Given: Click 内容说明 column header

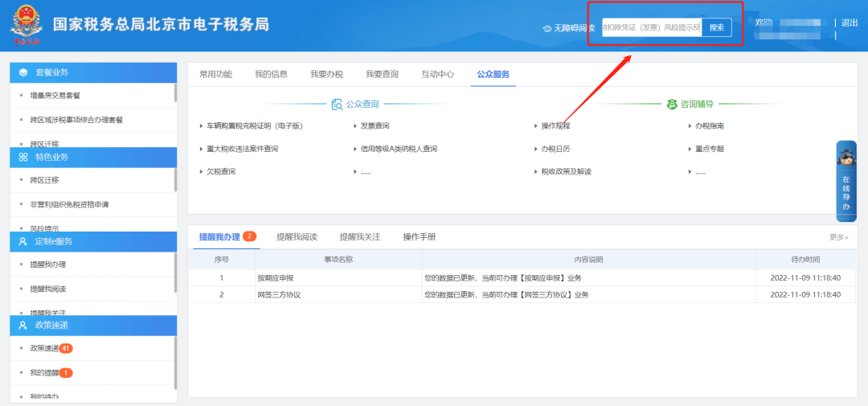Looking at the screenshot, I should [588, 259].
